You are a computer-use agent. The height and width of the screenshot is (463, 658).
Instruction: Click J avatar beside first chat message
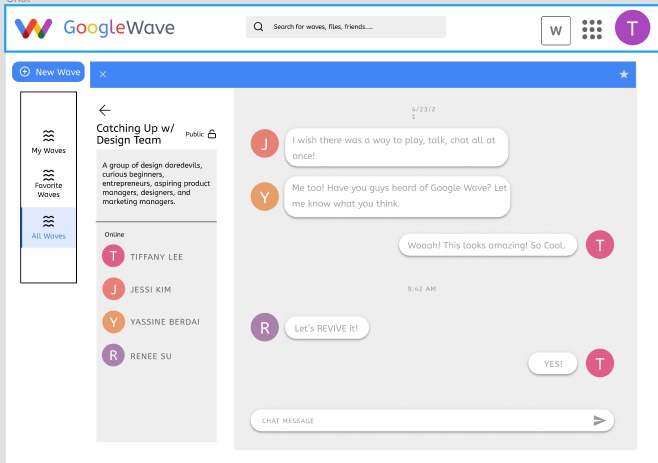[x=264, y=144]
